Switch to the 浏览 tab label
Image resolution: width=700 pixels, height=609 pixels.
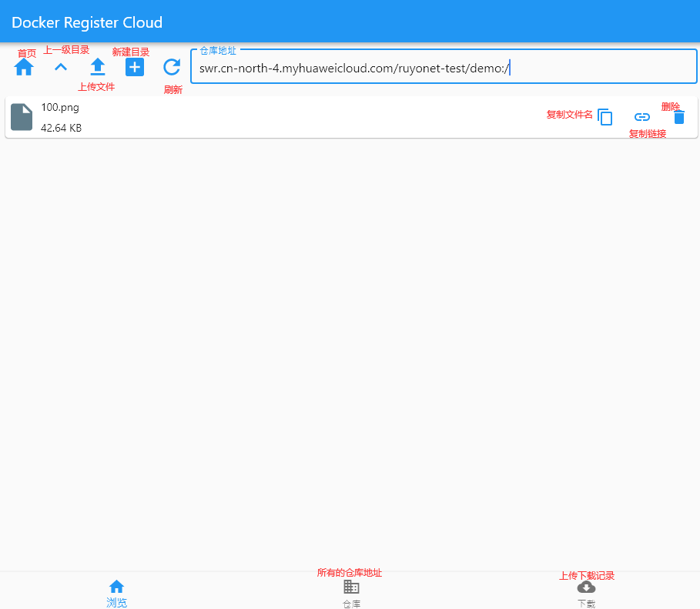(116, 603)
